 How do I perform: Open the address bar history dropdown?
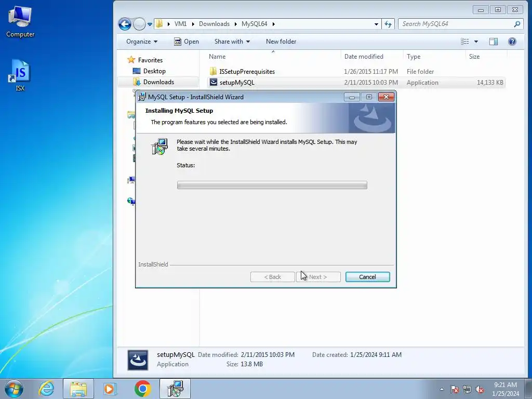click(x=376, y=24)
